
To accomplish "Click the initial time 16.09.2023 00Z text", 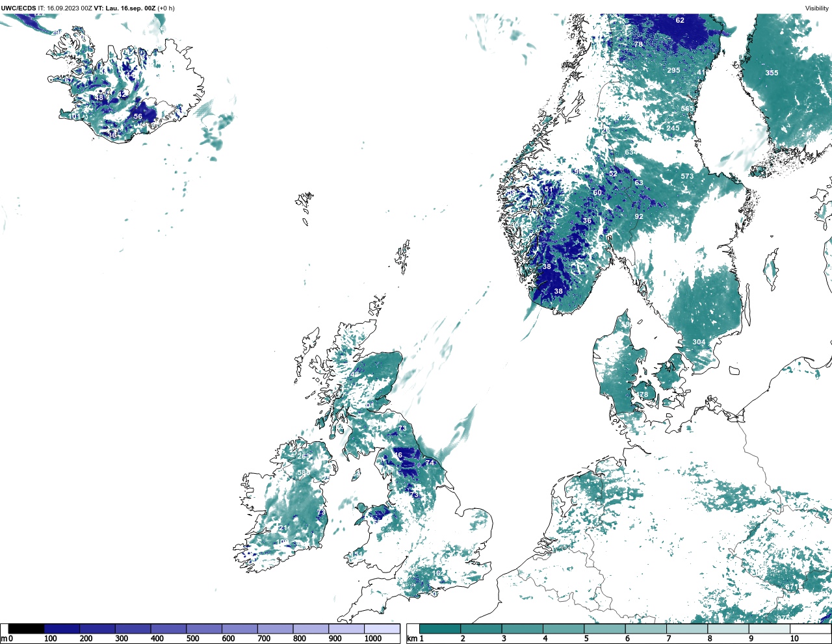I will (70, 8).
